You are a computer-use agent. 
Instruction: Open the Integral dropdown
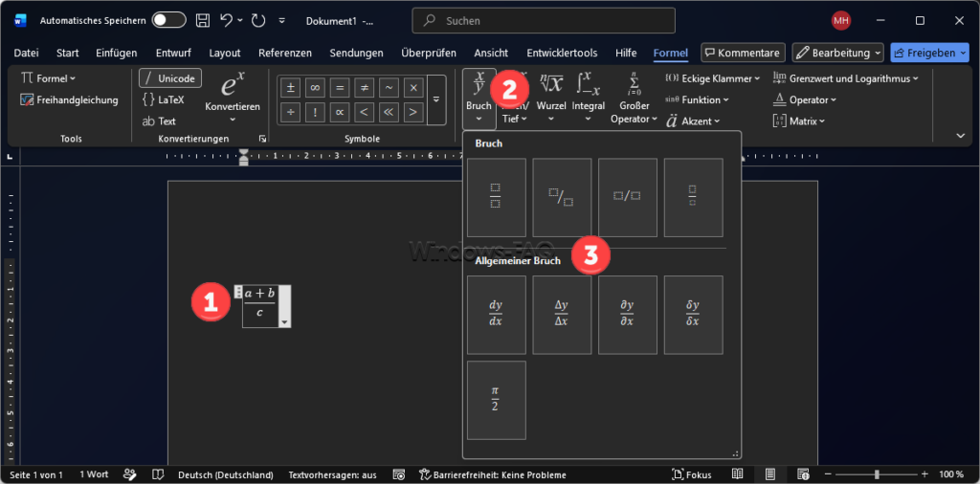pyautogui.click(x=589, y=99)
